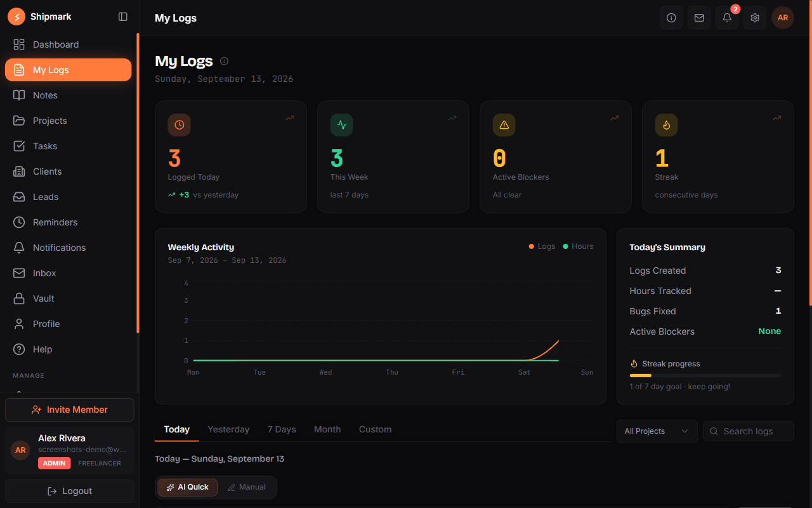
Task: Select the 7 Days tab
Action: (x=282, y=429)
